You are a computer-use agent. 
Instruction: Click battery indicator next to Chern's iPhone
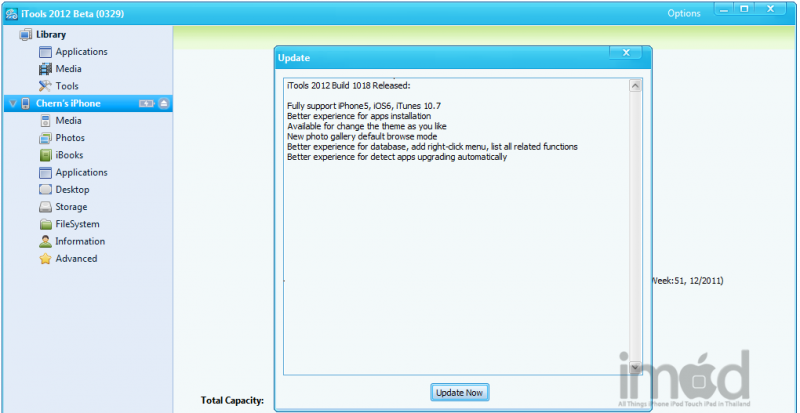point(145,103)
